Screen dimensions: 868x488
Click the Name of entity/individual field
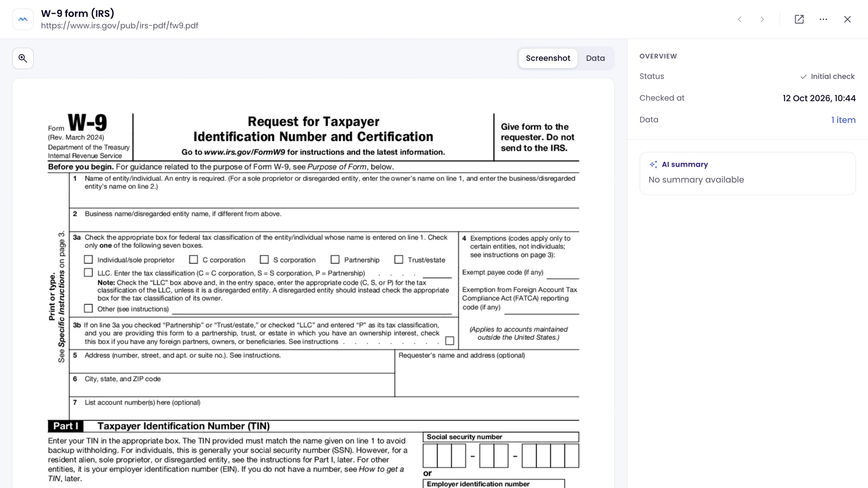(x=324, y=191)
